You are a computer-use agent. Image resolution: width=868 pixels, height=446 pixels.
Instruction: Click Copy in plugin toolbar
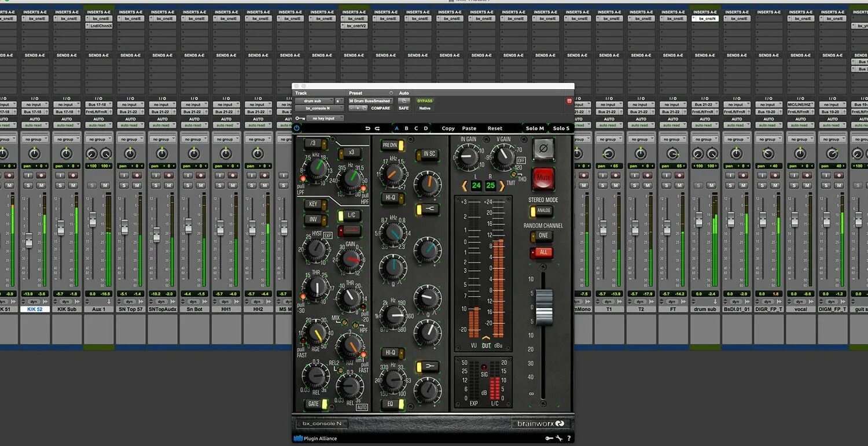(448, 128)
